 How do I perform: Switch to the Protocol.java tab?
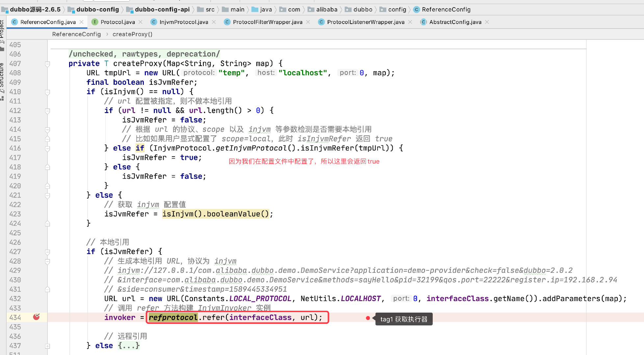(x=117, y=22)
